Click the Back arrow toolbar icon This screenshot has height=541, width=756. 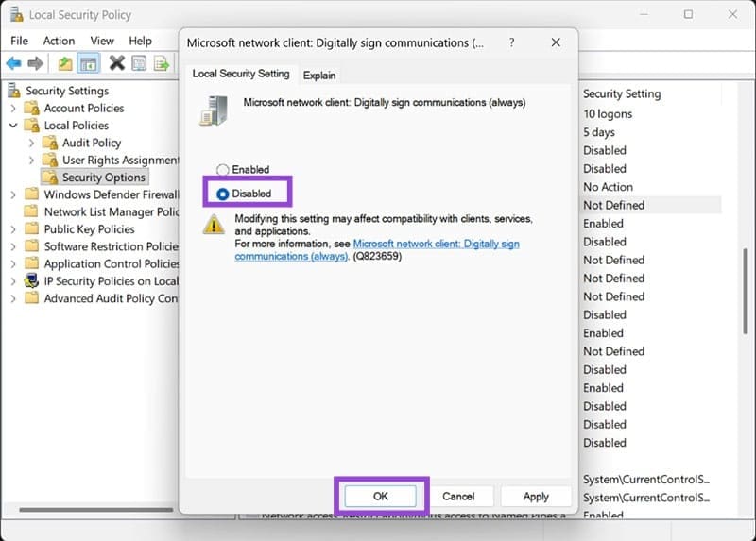pos(13,63)
